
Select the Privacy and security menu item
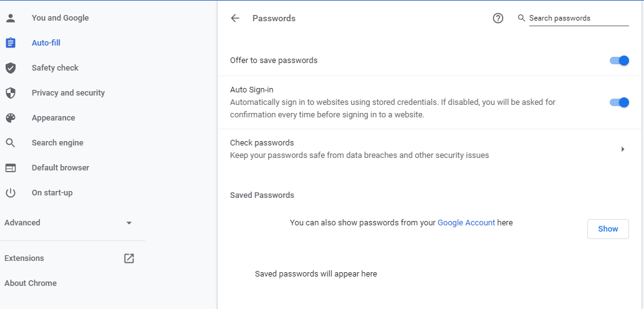(68, 93)
